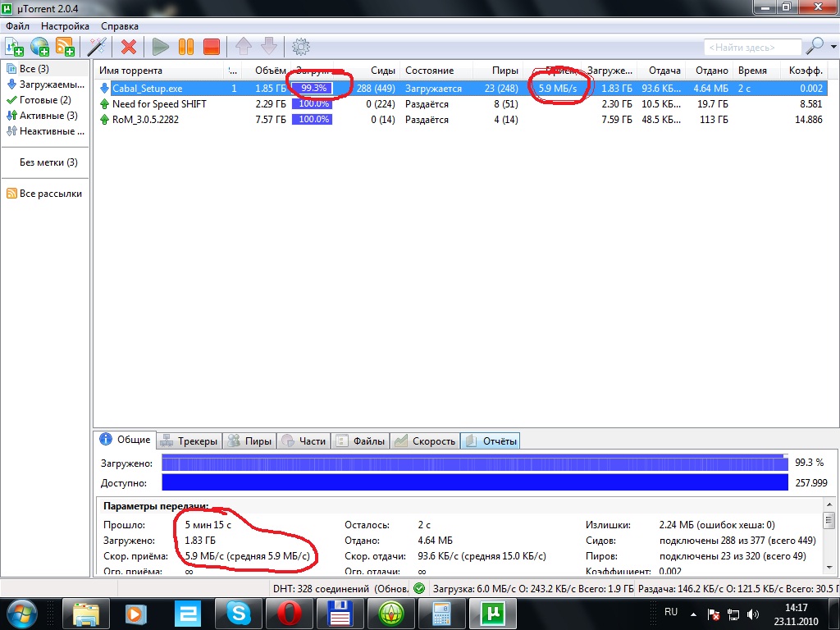The image size is (840, 630).
Task: Open the Справка menu
Action: pos(120,25)
